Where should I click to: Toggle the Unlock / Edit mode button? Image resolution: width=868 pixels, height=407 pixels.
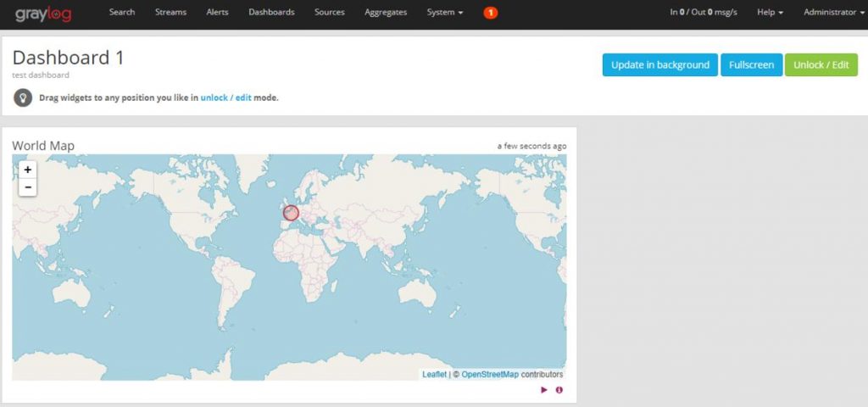tap(821, 65)
